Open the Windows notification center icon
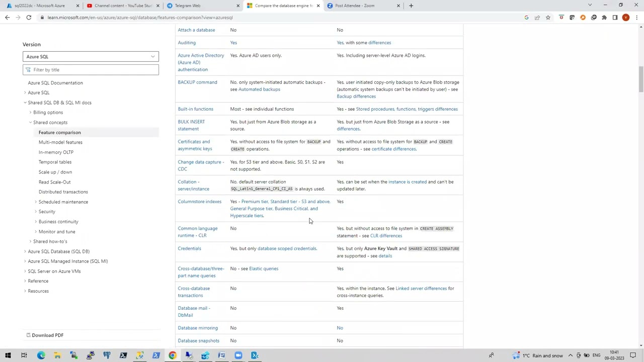The width and height of the screenshot is (644, 362). [x=633, y=355]
